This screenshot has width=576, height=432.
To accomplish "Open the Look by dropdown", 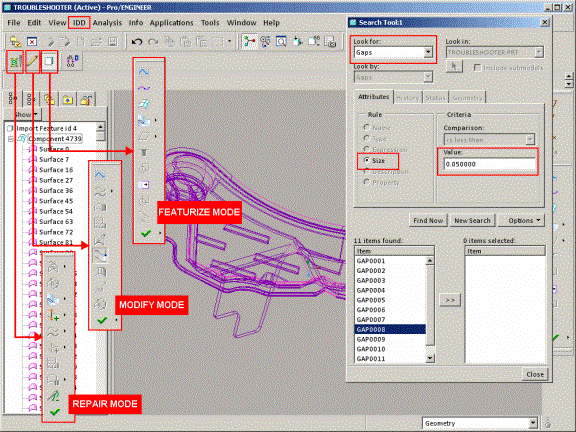I will point(428,78).
